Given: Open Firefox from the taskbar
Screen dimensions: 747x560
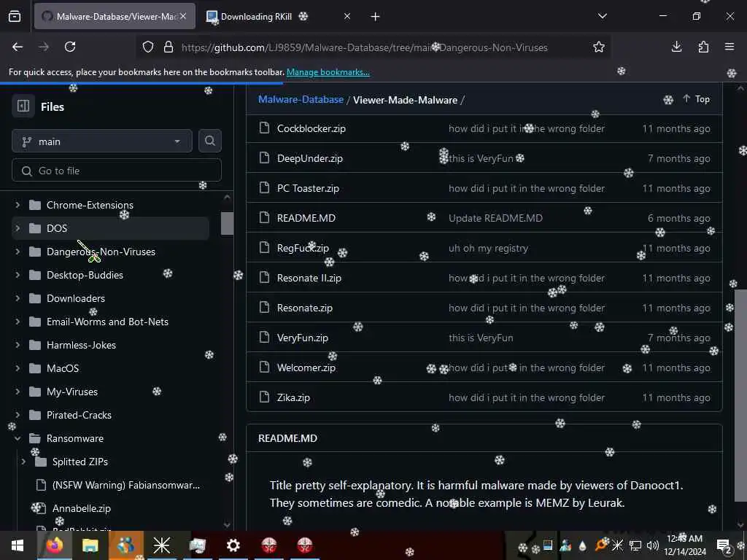Looking at the screenshot, I should pyautogui.click(x=54, y=545).
